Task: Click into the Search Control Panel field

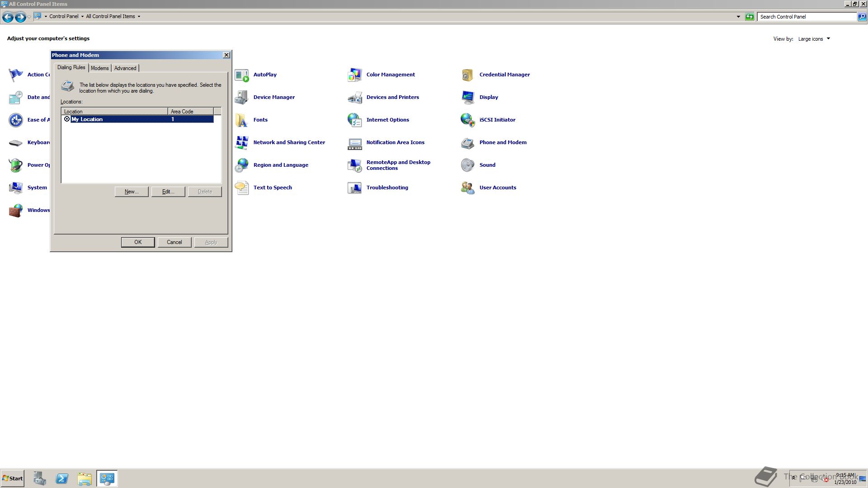Action: pyautogui.click(x=807, y=17)
